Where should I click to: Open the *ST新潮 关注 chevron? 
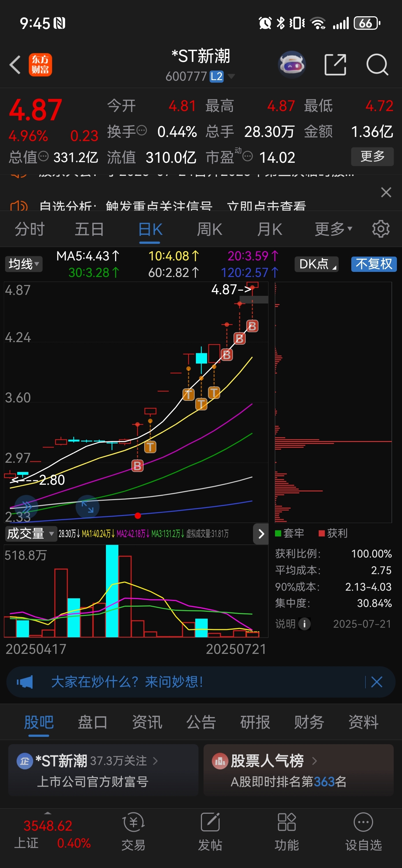pyautogui.click(x=155, y=760)
